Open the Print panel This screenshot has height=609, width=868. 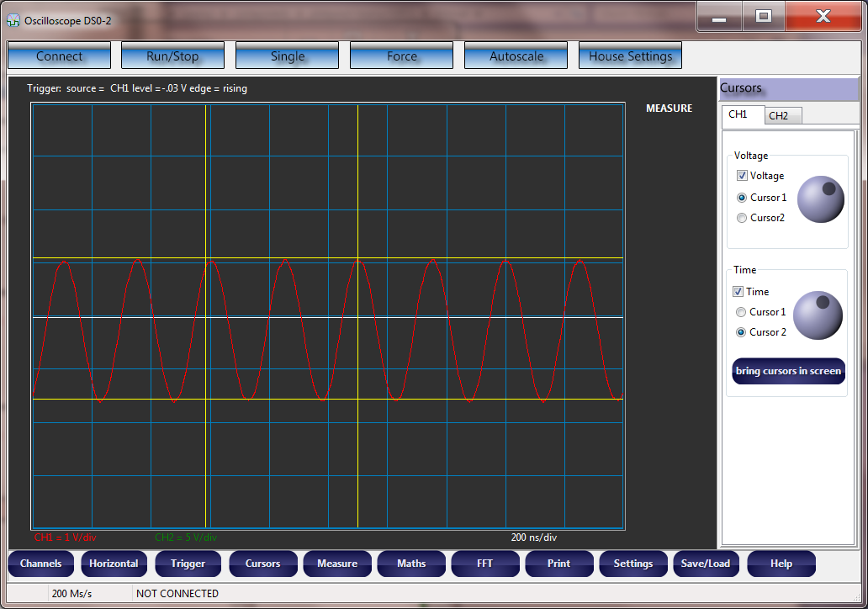click(x=558, y=564)
